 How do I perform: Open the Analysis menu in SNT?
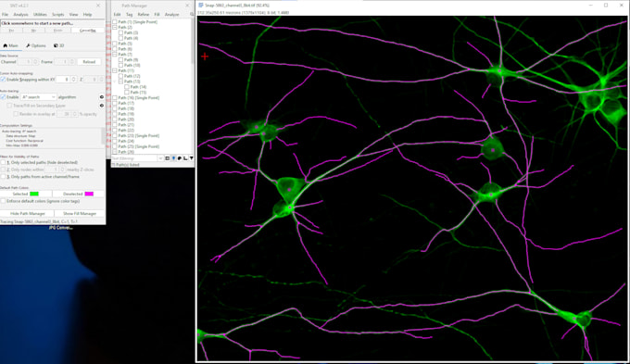click(x=21, y=15)
